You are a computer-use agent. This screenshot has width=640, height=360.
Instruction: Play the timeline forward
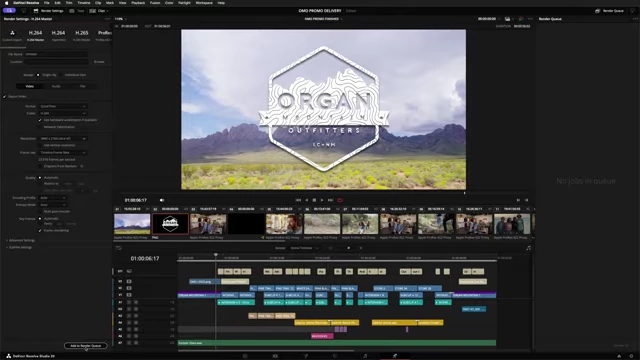(322, 200)
